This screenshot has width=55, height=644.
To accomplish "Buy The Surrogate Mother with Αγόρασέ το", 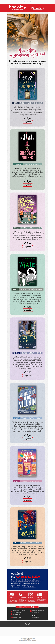I will click(x=27, y=185).
